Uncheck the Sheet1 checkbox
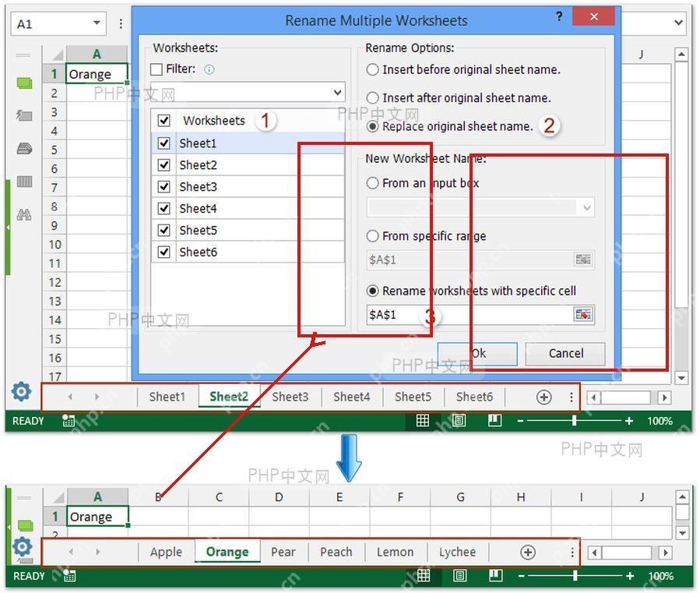Image resolution: width=700 pixels, height=593 pixels. (x=164, y=143)
